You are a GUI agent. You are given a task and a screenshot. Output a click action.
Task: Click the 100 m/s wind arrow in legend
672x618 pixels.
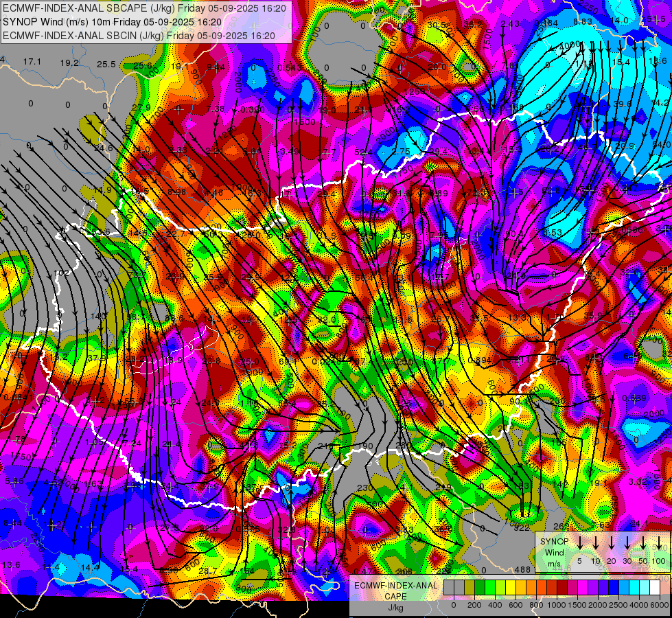coord(659,543)
